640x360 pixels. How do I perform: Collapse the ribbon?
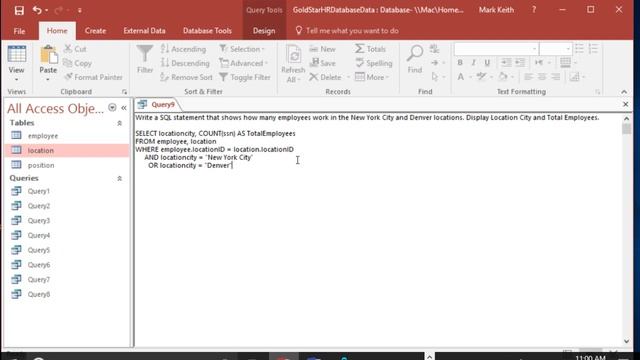624,92
